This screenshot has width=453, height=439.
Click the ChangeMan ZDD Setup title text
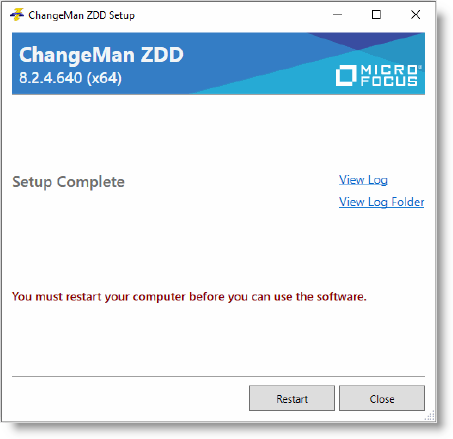click(82, 15)
